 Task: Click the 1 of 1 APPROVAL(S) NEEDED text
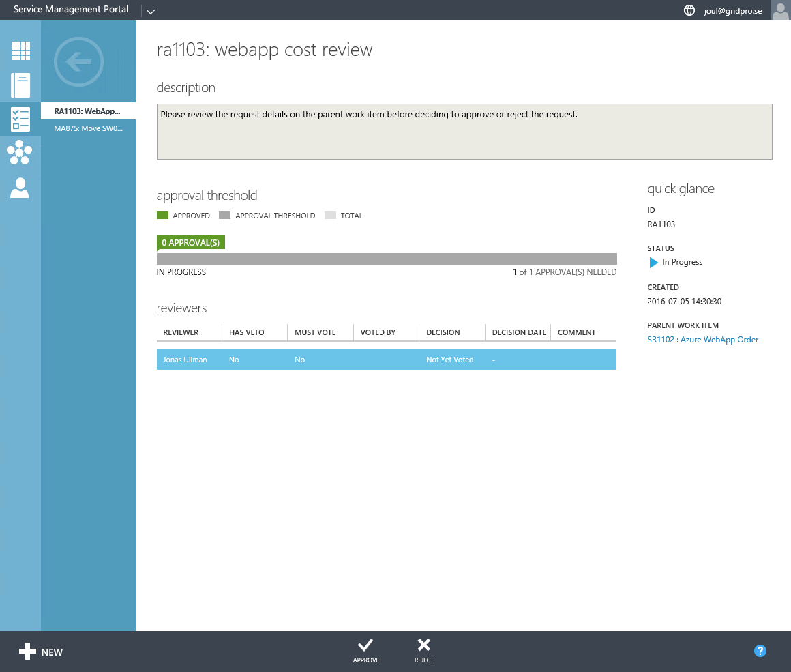point(565,272)
